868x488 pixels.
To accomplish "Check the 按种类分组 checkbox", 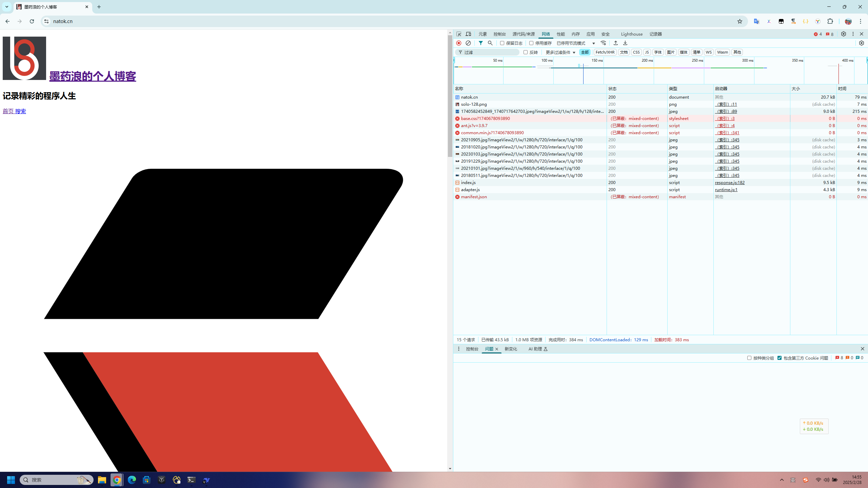I will pyautogui.click(x=749, y=358).
